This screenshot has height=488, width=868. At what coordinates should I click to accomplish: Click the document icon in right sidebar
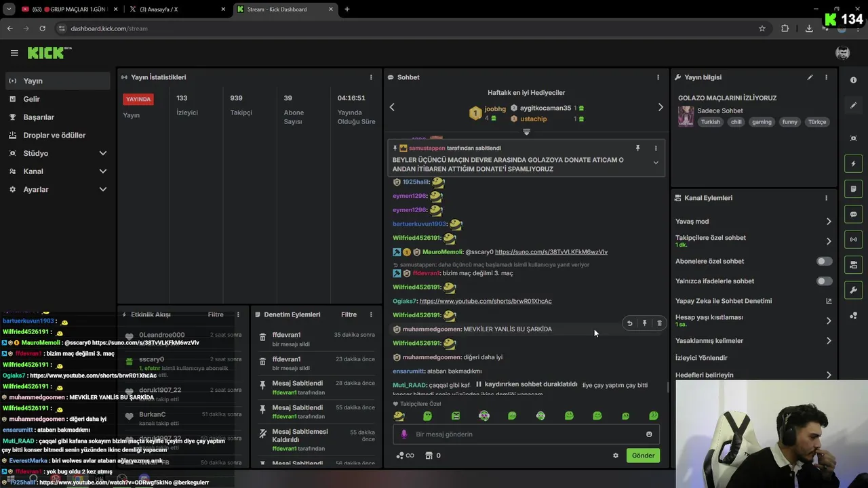(853, 188)
